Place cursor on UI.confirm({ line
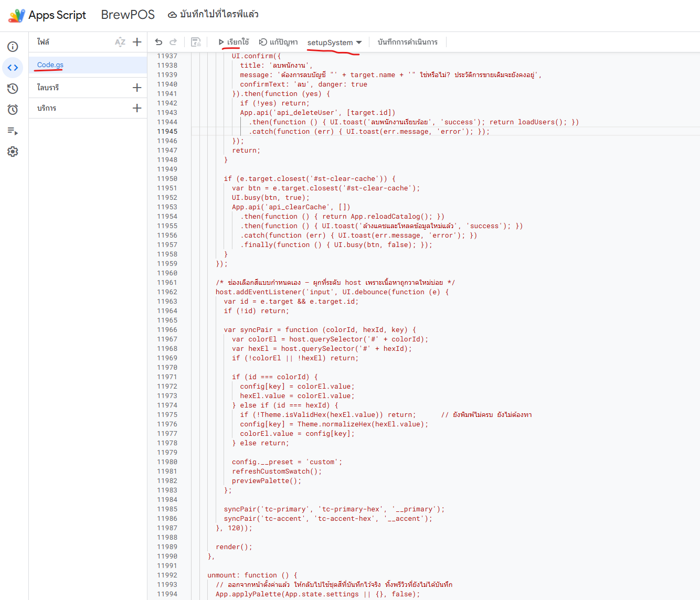Screen dimensions: 700x600 (257, 56)
